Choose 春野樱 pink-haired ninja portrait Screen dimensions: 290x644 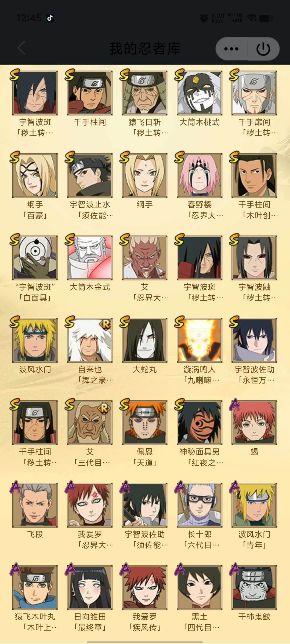200,175
